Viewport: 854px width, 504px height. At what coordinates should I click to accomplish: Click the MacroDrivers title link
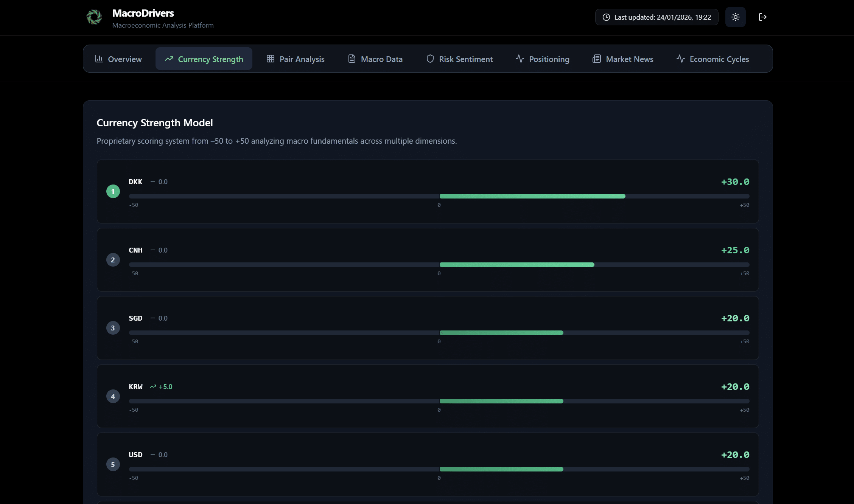pyautogui.click(x=143, y=13)
